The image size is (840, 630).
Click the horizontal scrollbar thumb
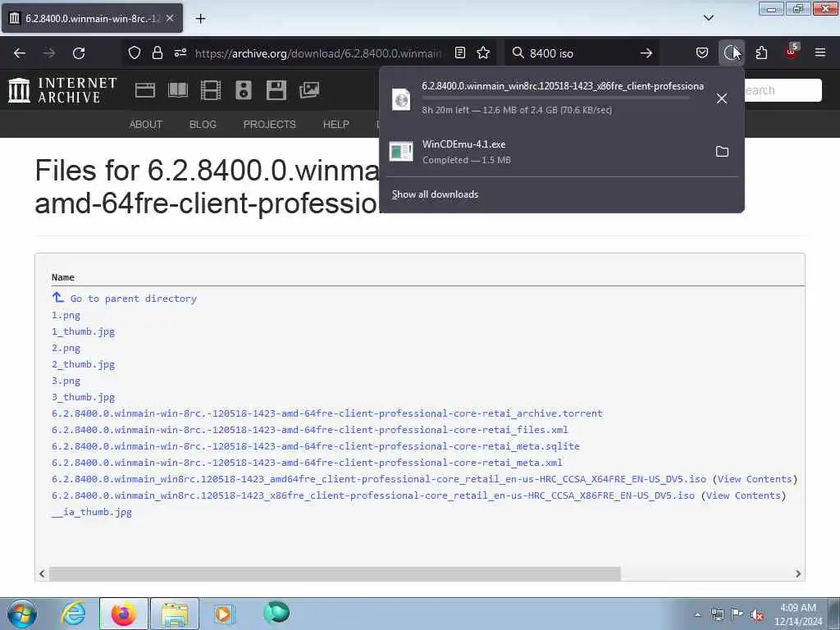coord(335,573)
